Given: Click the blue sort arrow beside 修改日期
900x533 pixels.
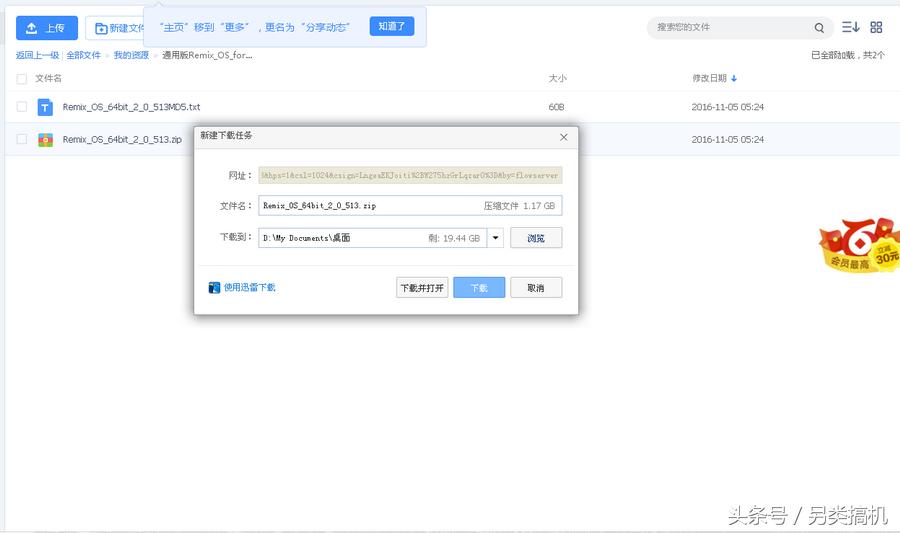Looking at the screenshot, I should (x=734, y=79).
